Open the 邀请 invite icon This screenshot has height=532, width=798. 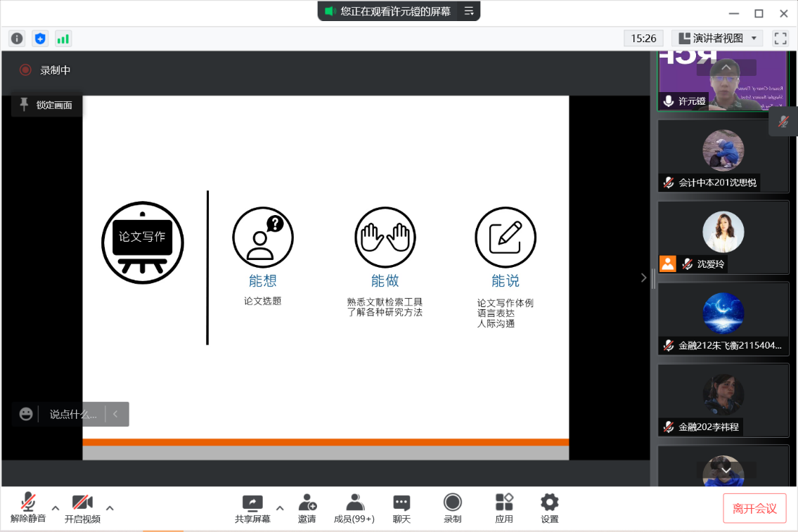307,508
